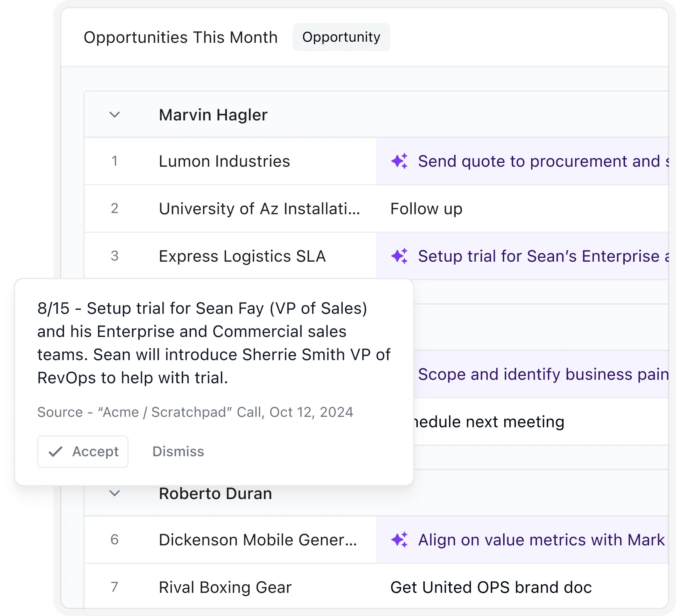Click 'Align on value metrics with Mark' suggestion
Image resolution: width=676 pixels, height=616 pixels.
pyautogui.click(x=522, y=540)
